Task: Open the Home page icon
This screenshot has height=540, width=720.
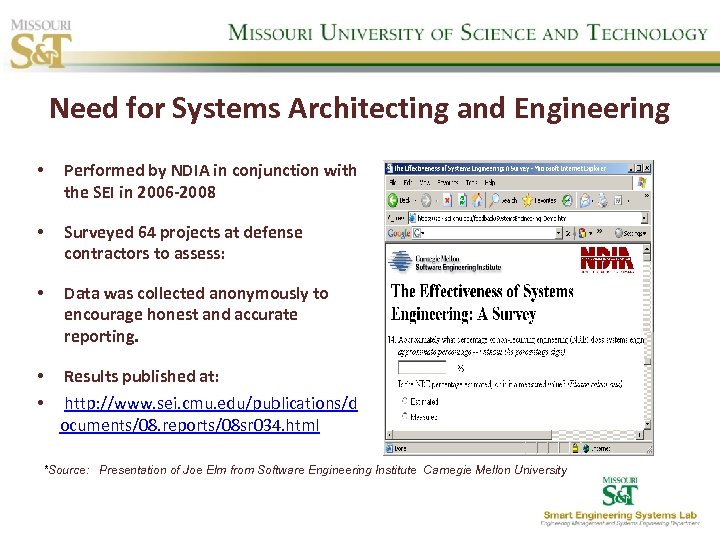Action: 478,200
